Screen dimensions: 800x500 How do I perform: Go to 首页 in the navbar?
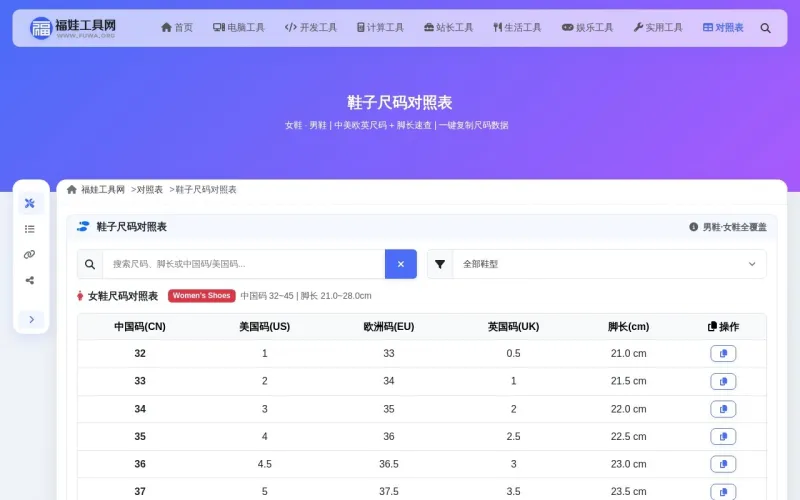pyautogui.click(x=177, y=28)
